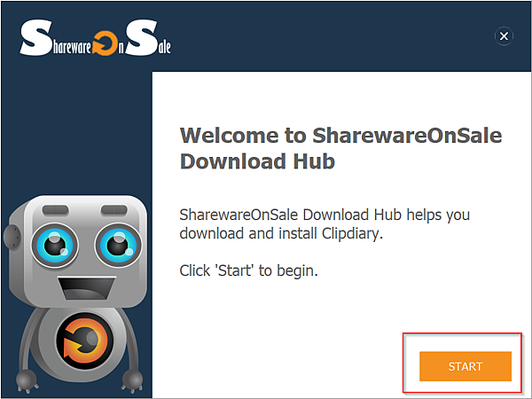Click the robot's right eyebrow slot
This screenshot has width=532, height=399.
114,210
